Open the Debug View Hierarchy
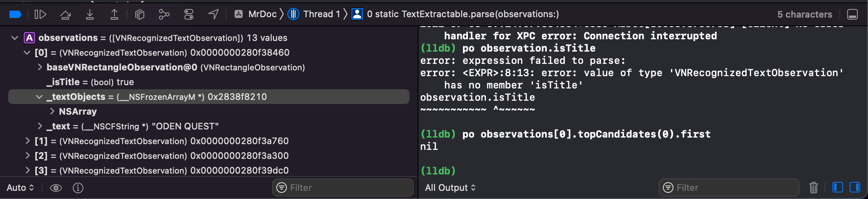This screenshot has height=199, width=868. pos(140,15)
